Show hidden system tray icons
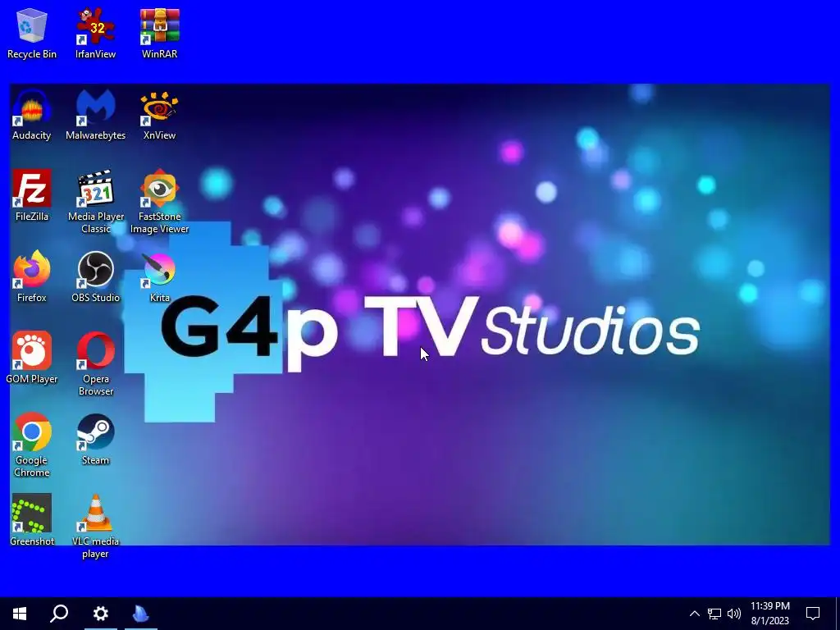840x630 pixels. coord(694,614)
